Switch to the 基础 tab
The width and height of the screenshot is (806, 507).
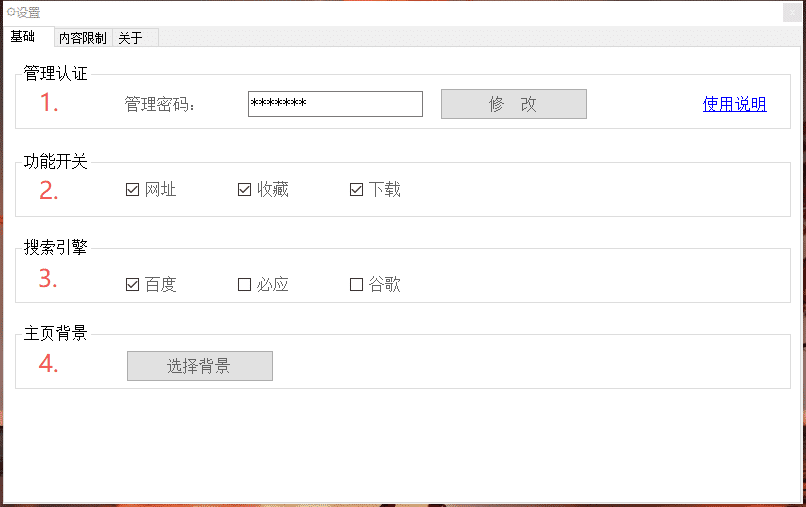(24, 37)
